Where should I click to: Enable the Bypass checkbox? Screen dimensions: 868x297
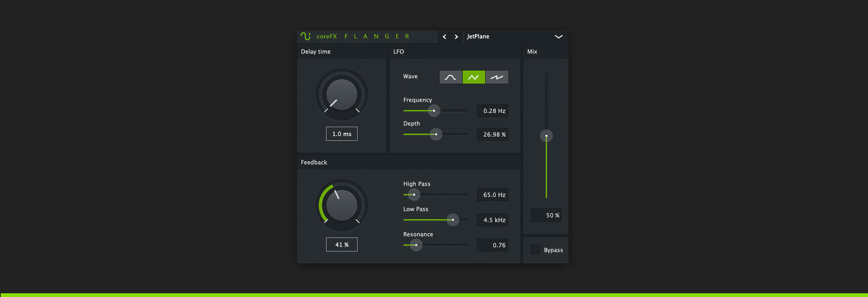(535, 250)
